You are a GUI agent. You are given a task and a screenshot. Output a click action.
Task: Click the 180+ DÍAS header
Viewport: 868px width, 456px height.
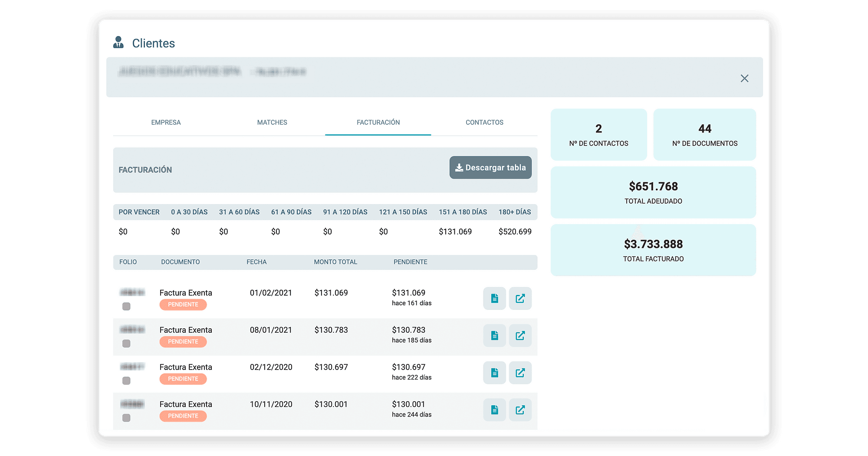[515, 212]
